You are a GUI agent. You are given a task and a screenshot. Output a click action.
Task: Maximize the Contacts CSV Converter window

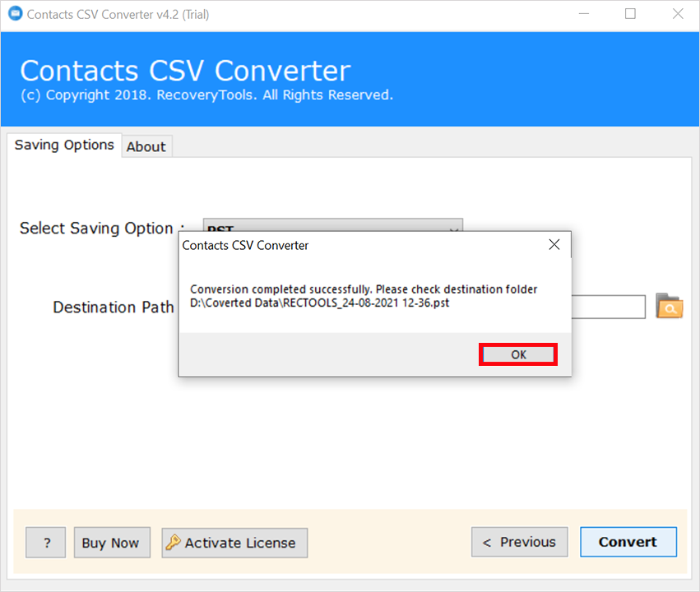point(630,14)
